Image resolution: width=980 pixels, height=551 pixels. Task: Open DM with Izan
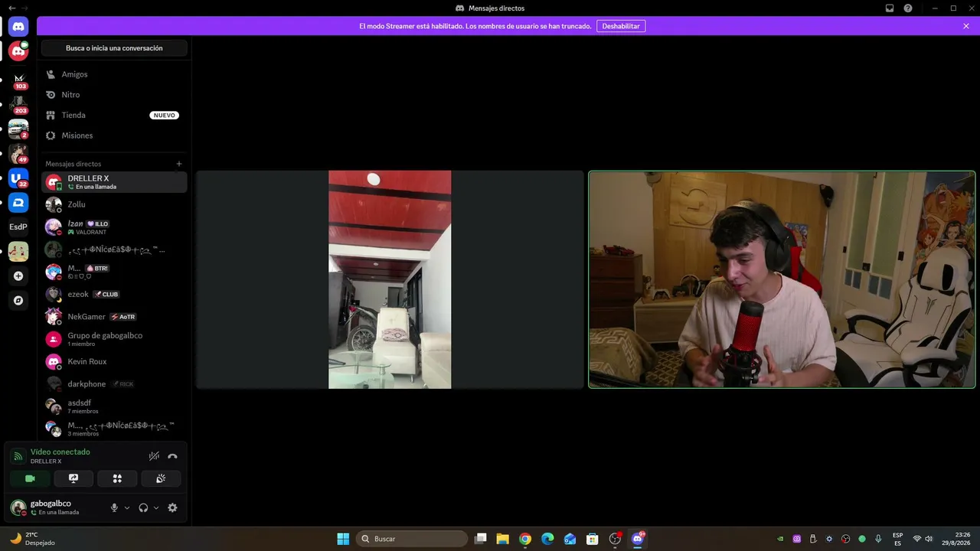[114, 227]
